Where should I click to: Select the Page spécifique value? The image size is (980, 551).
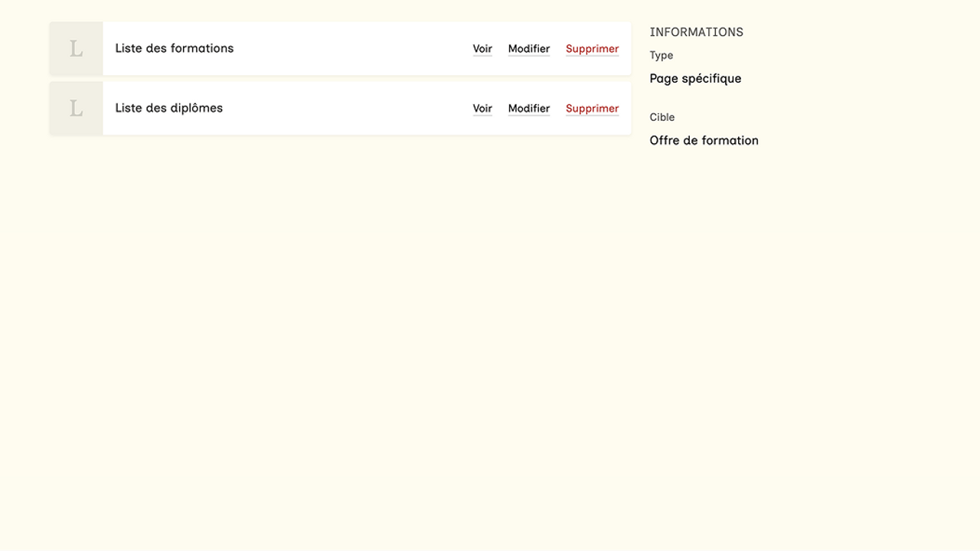(x=695, y=78)
